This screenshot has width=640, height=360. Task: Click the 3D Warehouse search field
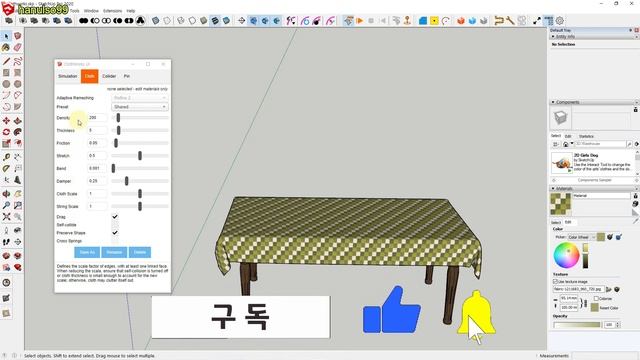[x=600, y=144]
